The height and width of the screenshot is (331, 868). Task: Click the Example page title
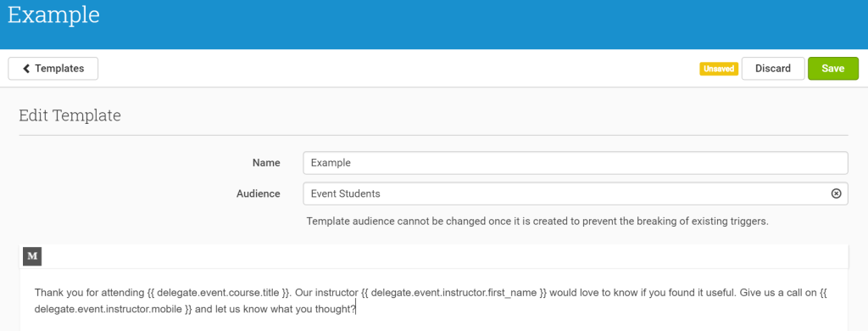point(53,15)
